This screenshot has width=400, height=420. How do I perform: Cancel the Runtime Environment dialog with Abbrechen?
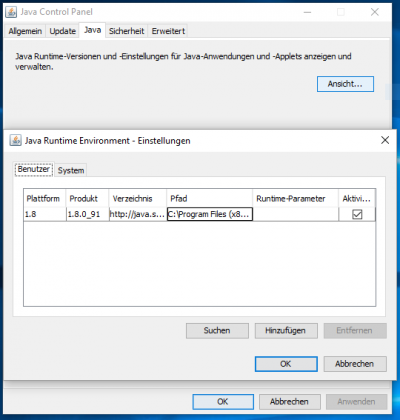(355, 364)
